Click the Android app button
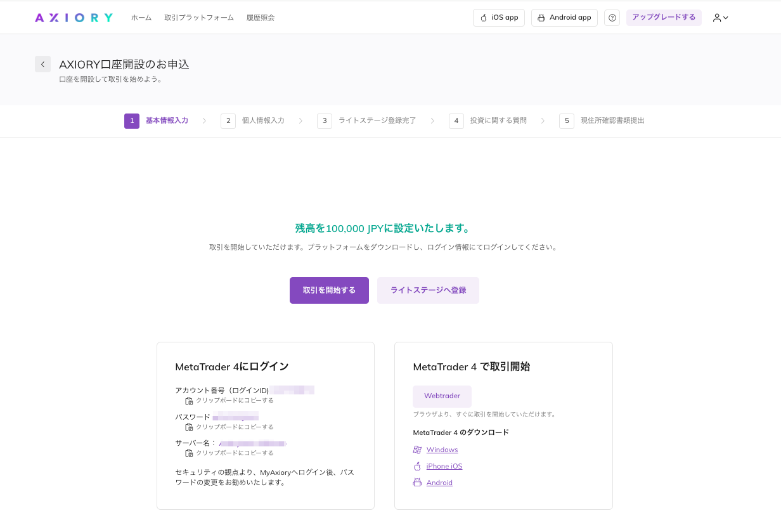Image resolution: width=781 pixels, height=532 pixels. tap(564, 18)
